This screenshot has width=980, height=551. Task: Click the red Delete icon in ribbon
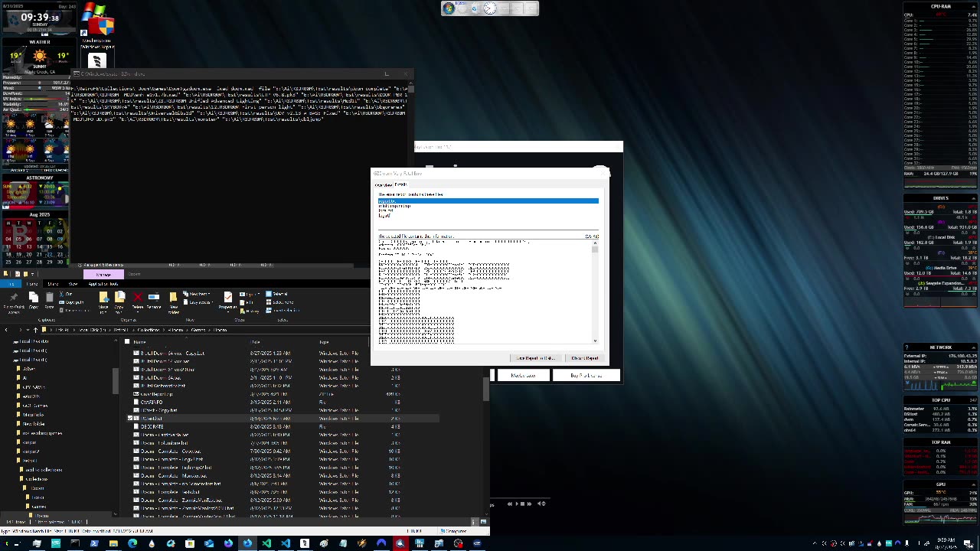138,300
